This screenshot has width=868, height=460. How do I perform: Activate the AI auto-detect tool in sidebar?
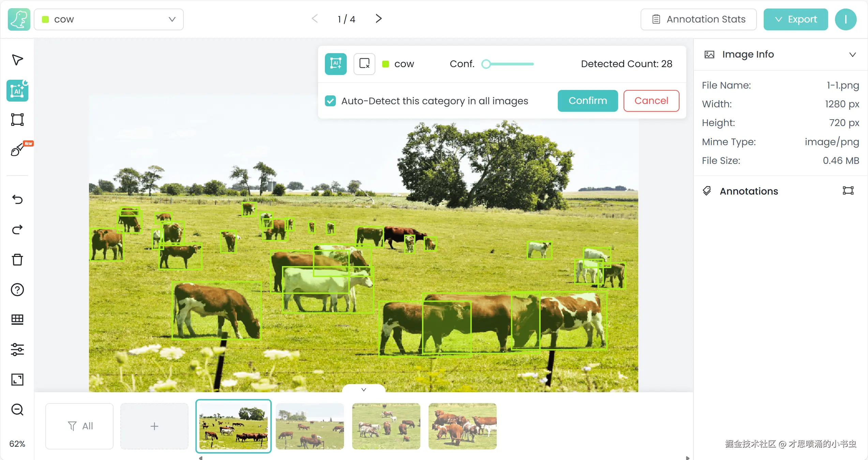[17, 91]
